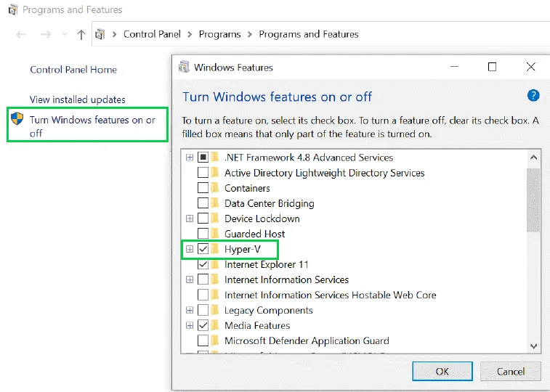Check Microsoft Defender Application Guard checkbox
Viewport: 550px width, 392px height.
tap(203, 340)
